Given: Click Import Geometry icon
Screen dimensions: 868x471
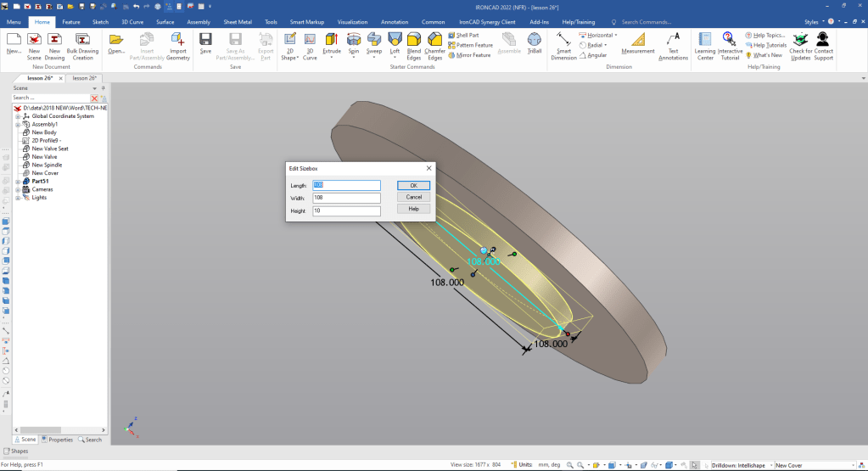Looking at the screenshot, I should pyautogui.click(x=177, y=39).
